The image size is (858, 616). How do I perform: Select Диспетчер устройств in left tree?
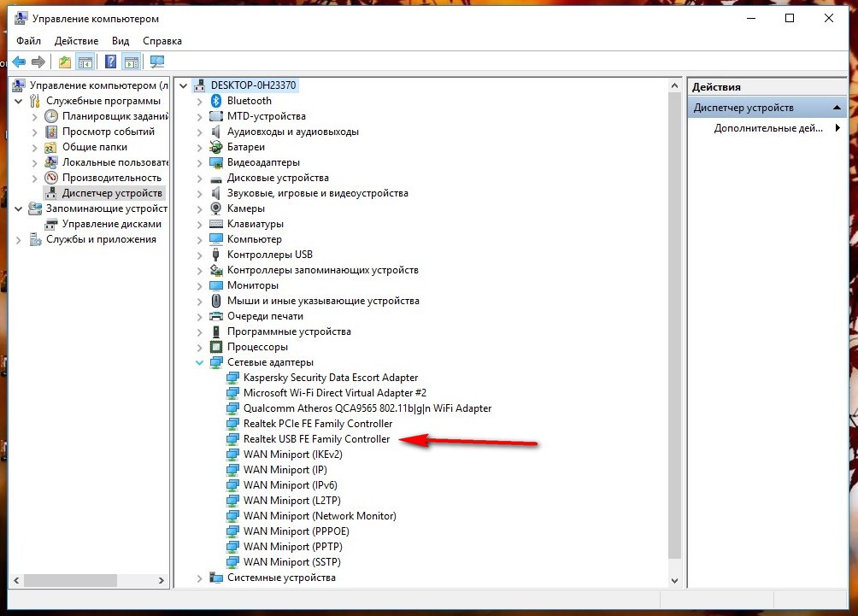[112, 193]
